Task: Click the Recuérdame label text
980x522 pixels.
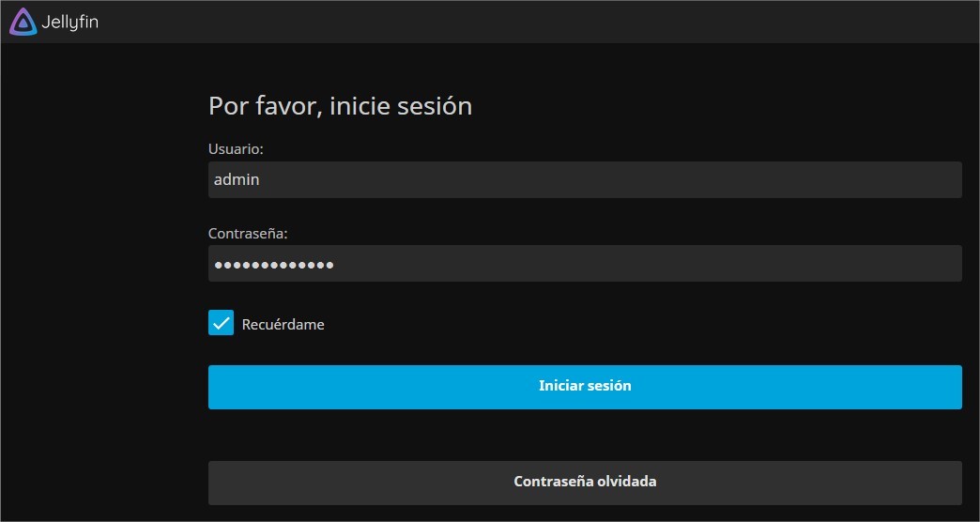Action: coord(283,325)
